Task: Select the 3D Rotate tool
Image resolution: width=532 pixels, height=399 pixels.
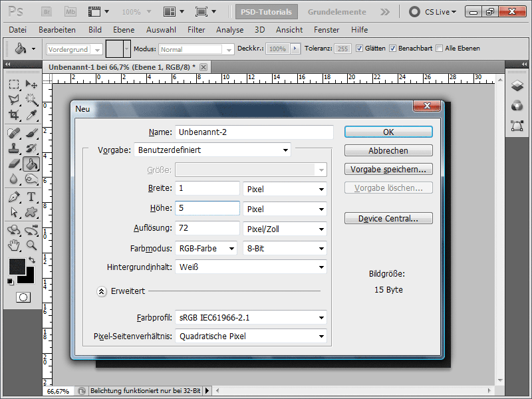Action: point(14,230)
